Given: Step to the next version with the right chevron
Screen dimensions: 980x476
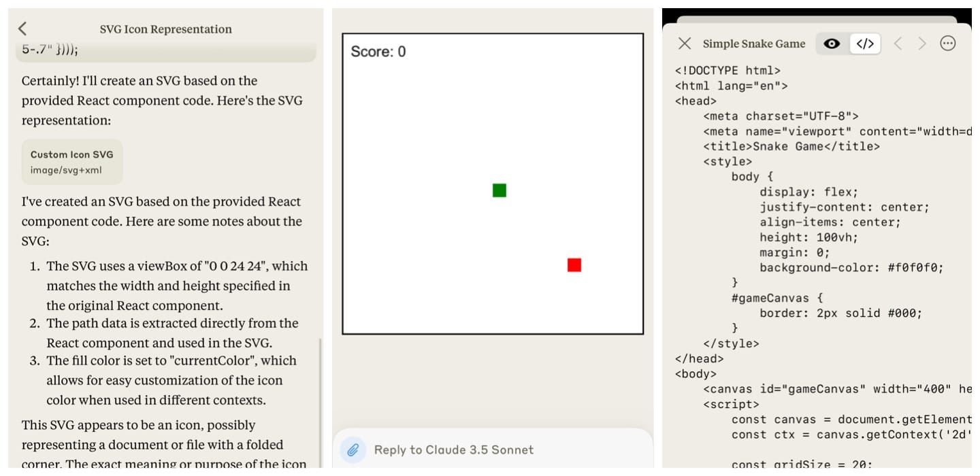Looking at the screenshot, I should [x=921, y=44].
